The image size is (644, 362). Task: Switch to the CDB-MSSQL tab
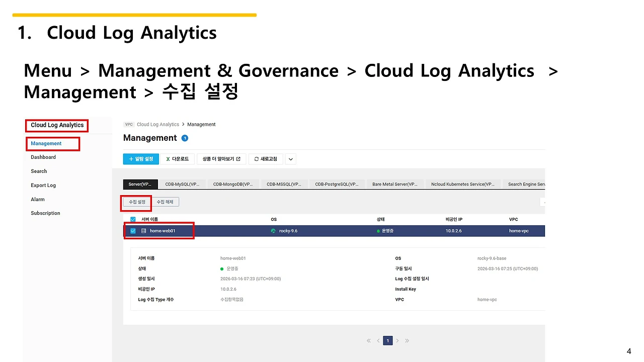tap(284, 185)
